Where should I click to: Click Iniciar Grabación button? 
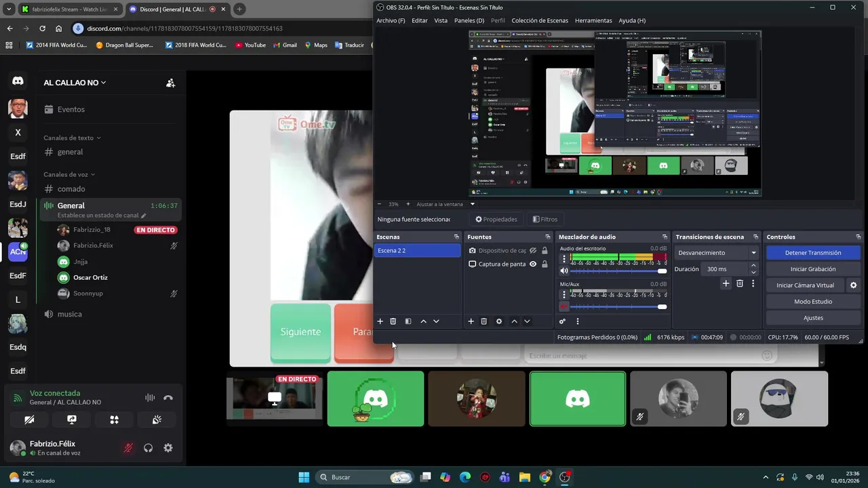(813, 269)
